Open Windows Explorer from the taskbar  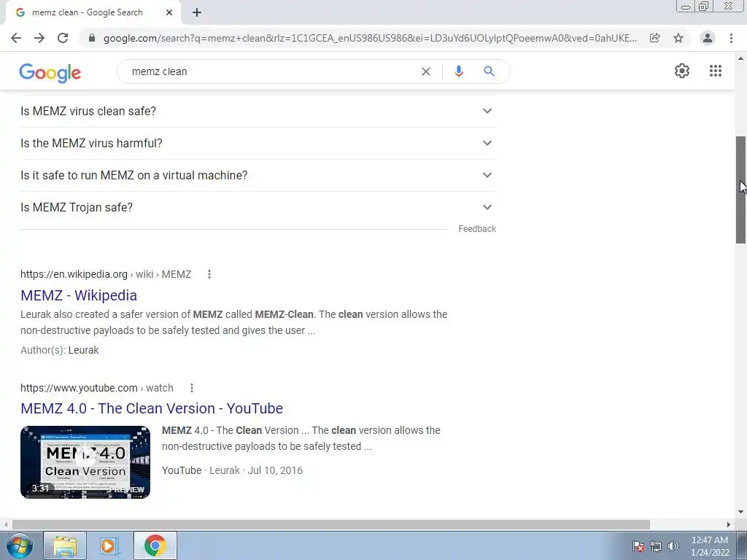(65, 545)
